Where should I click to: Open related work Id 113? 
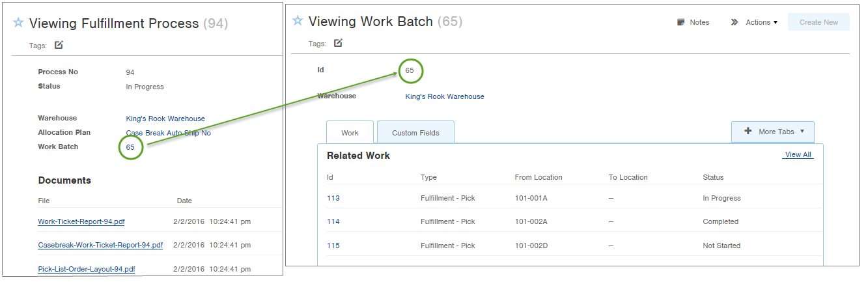pyautogui.click(x=333, y=198)
